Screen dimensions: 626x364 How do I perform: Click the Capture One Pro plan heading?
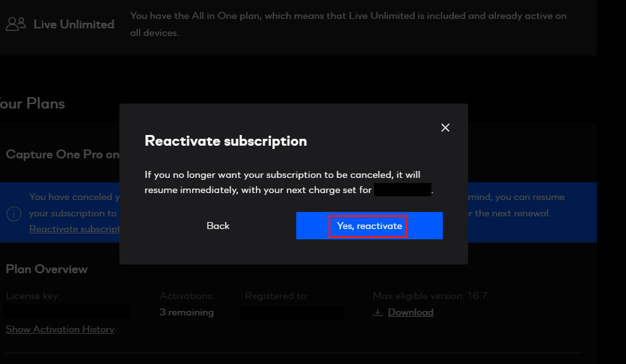tap(62, 155)
